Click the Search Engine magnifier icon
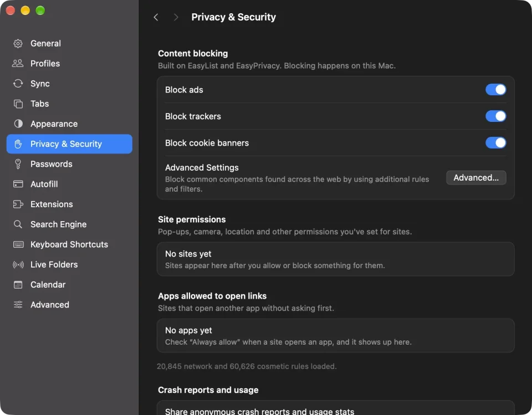The image size is (532, 415). (x=18, y=224)
